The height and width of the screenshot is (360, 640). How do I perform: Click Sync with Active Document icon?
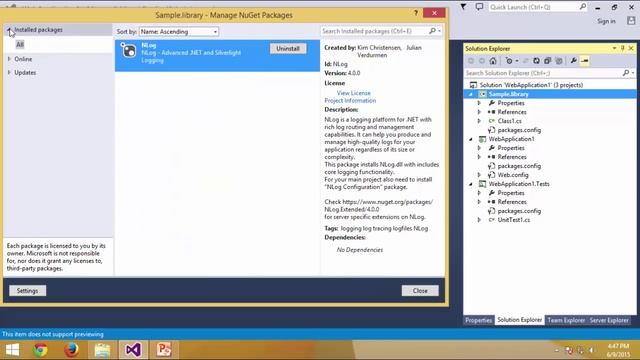tap(526, 61)
